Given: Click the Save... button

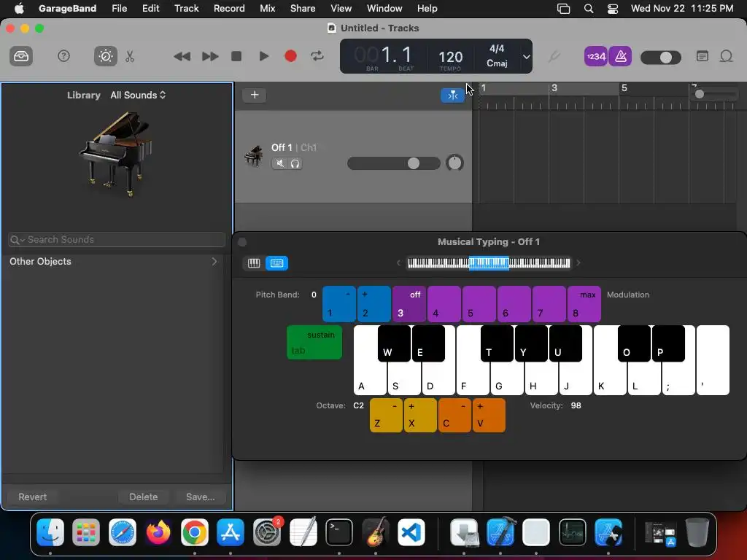Looking at the screenshot, I should pos(200,497).
